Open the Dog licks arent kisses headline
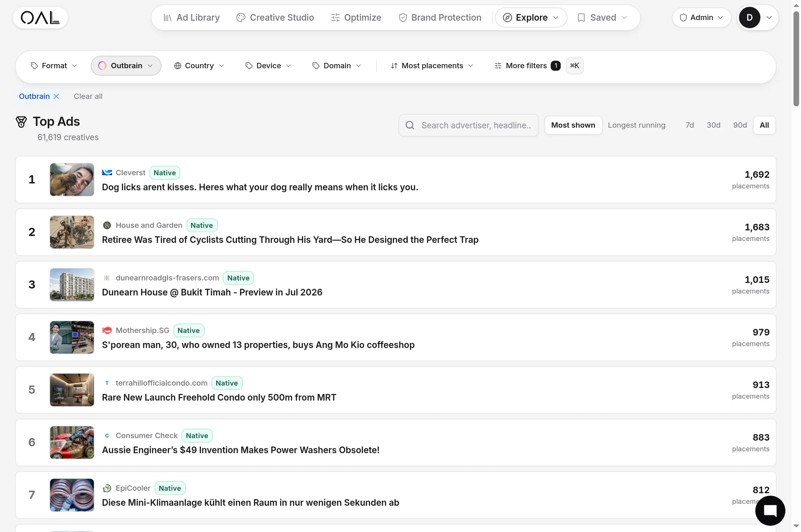 tap(260, 187)
